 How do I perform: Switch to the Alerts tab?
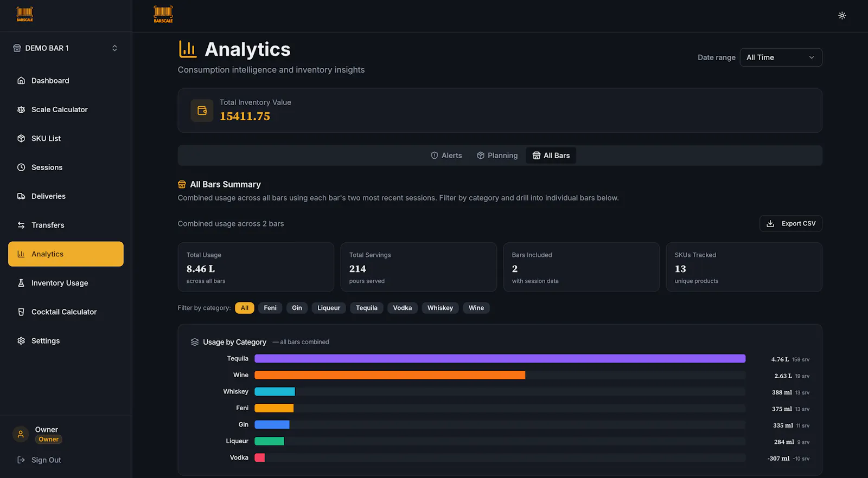446,156
